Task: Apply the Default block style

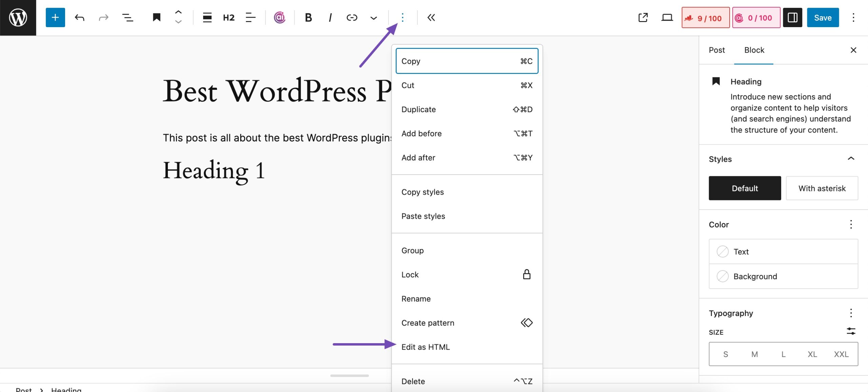Action: 745,188
